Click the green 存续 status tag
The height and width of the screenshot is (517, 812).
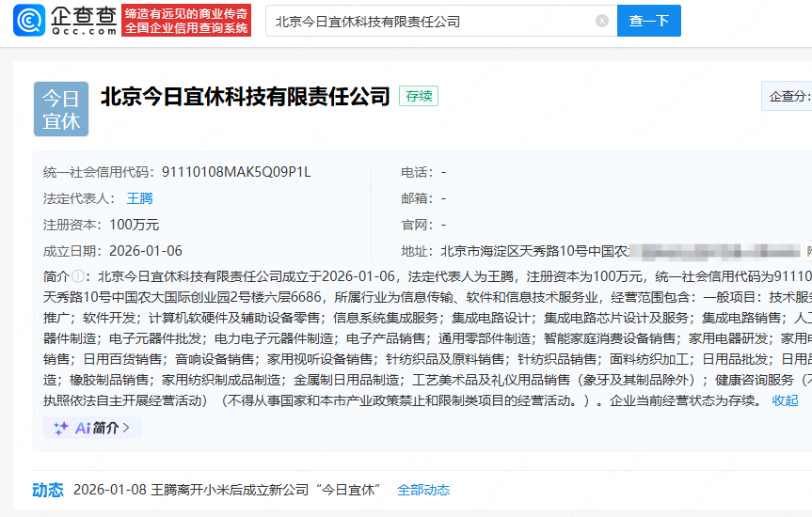pyautogui.click(x=418, y=96)
